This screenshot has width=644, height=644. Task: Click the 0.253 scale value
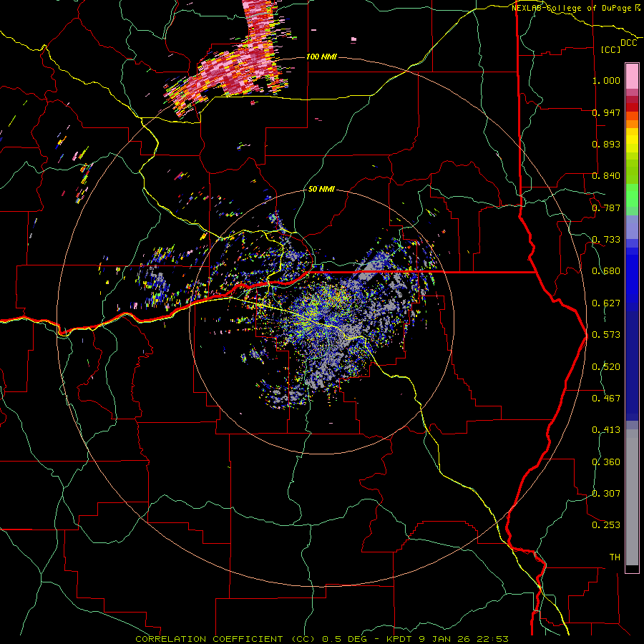click(x=606, y=525)
